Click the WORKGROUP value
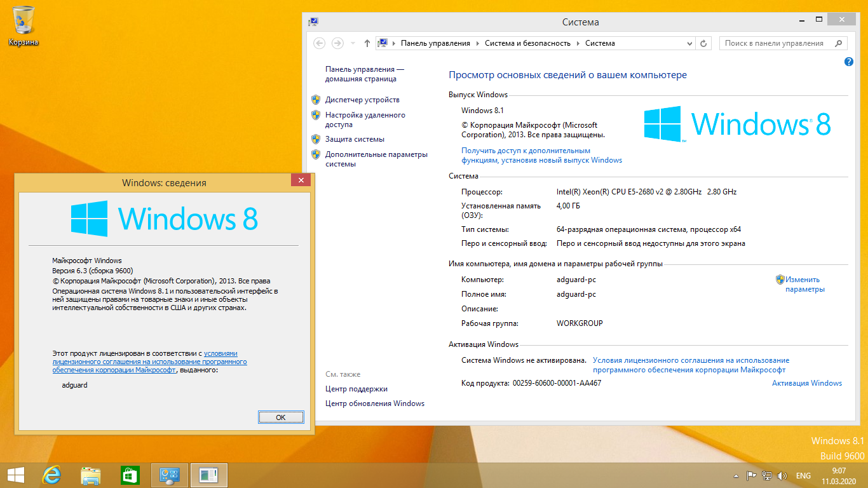 click(580, 323)
